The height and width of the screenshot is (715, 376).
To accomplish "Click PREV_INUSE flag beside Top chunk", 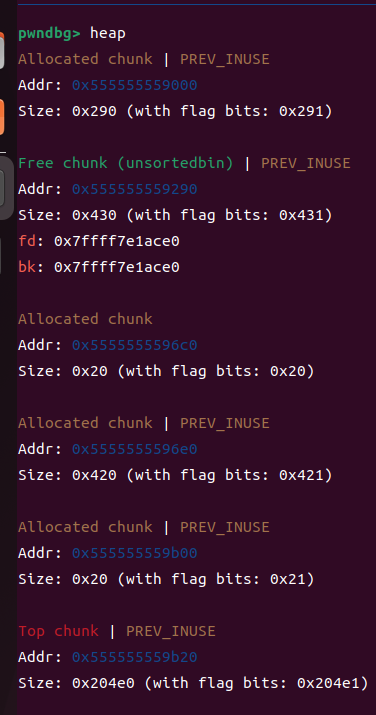I will tap(170, 632).
